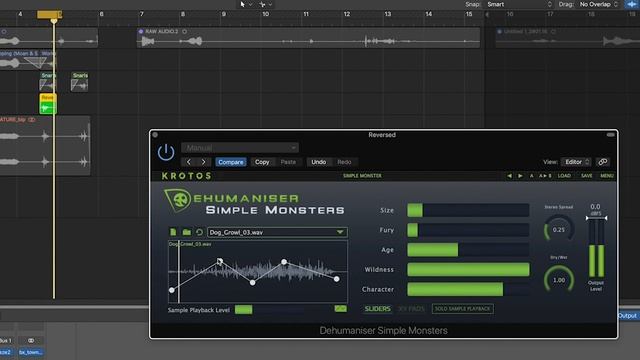
Task: Set the Age slider
Action: 468,250
